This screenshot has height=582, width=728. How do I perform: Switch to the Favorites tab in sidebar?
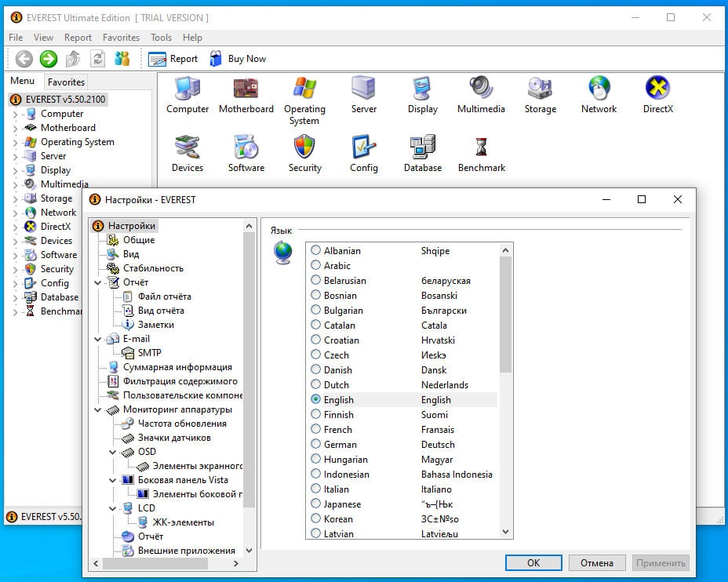pyautogui.click(x=66, y=82)
